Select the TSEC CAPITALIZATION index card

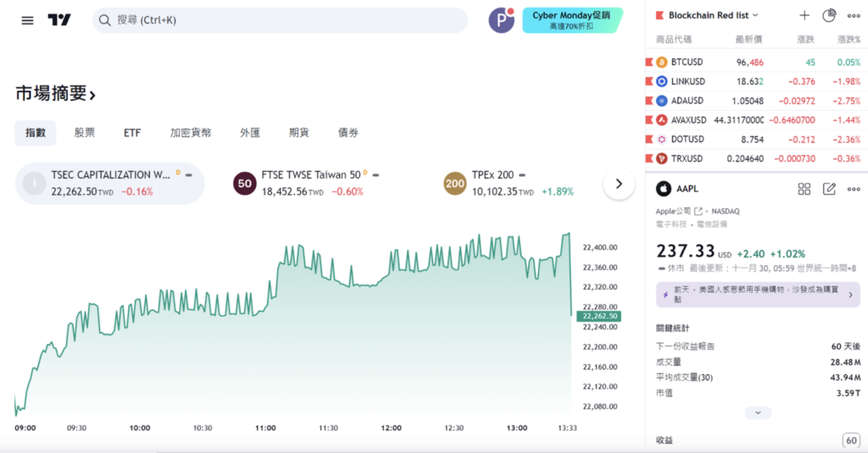[109, 184]
